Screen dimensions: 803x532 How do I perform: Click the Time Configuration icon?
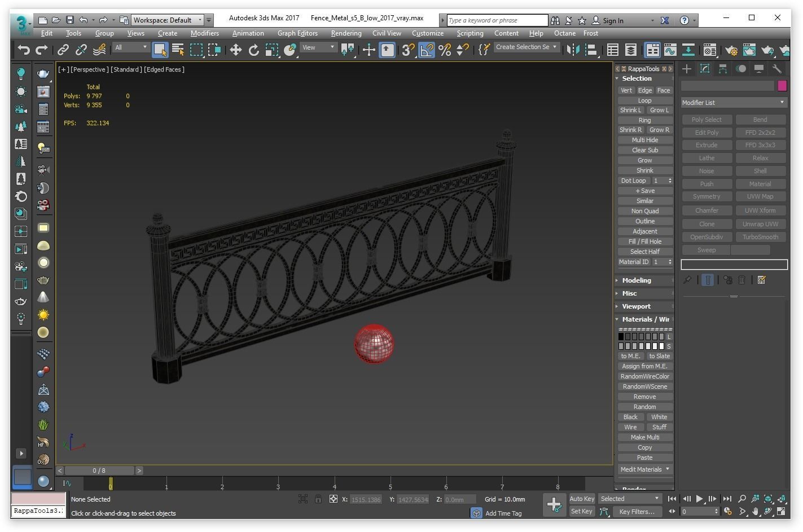point(728,512)
